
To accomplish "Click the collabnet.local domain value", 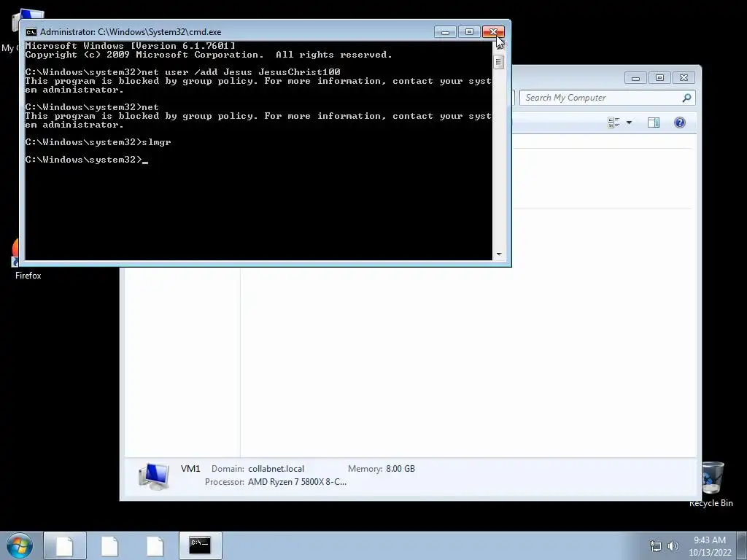I will click(x=276, y=469).
